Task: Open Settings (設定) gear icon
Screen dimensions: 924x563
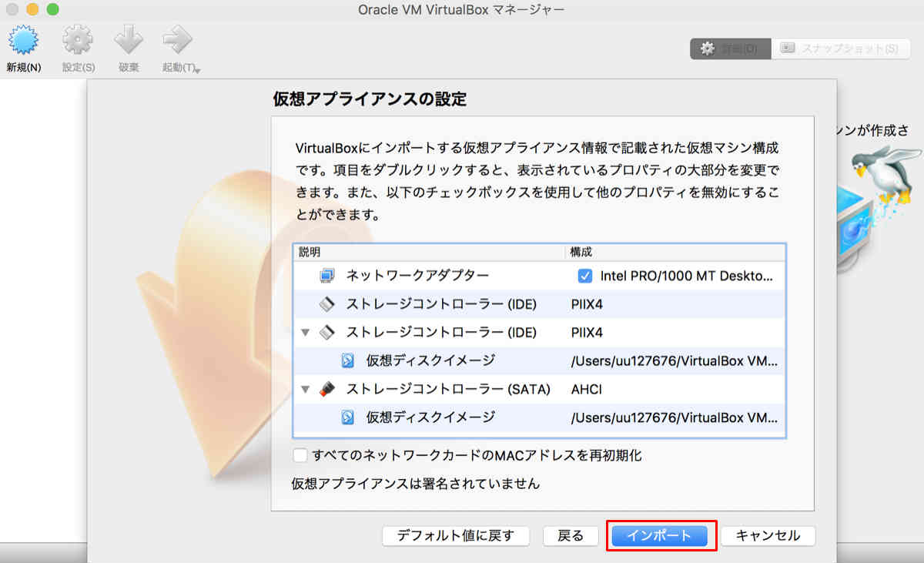Action: pos(78,41)
